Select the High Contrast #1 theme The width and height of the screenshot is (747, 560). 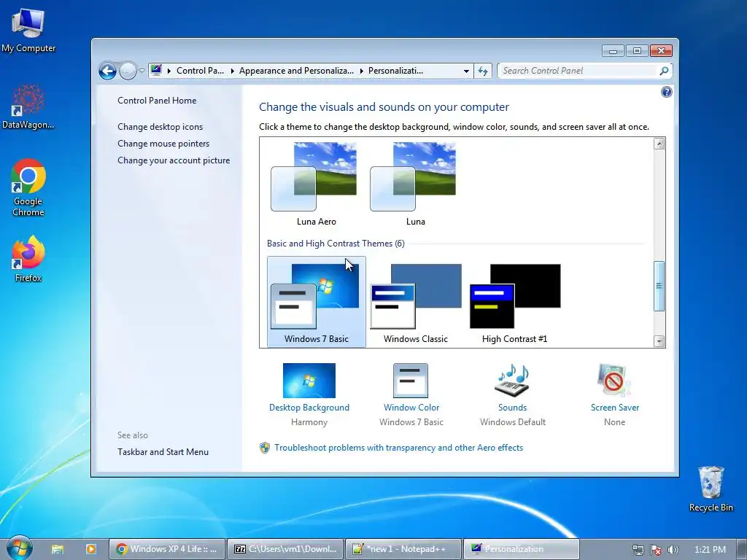(x=514, y=302)
